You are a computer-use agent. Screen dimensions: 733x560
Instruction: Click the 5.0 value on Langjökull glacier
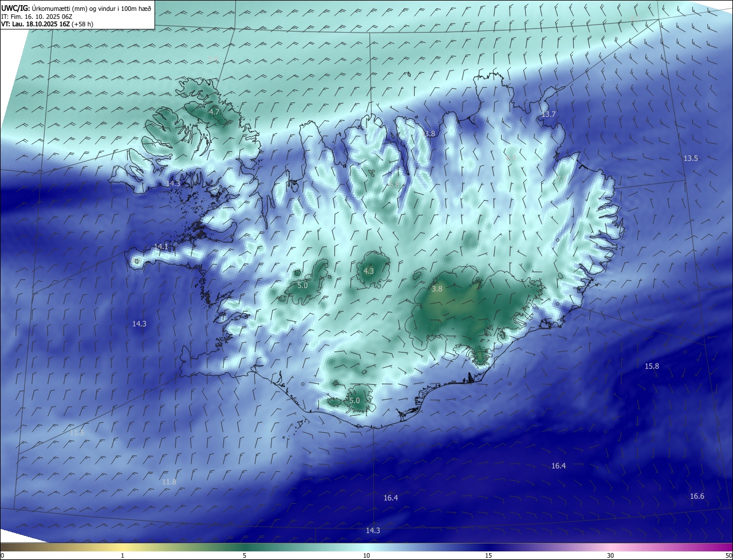[302, 285]
